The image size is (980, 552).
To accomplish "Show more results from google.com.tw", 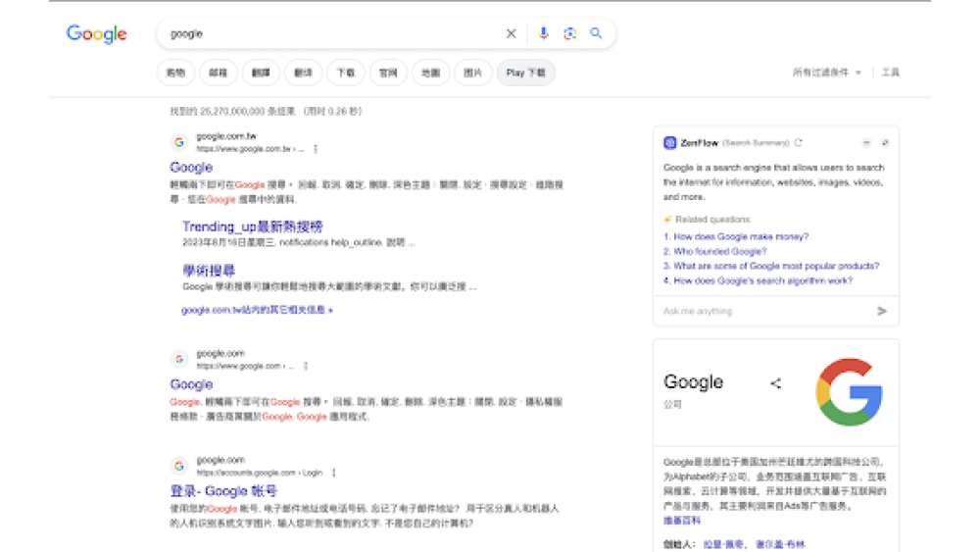I will (x=257, y=310).
